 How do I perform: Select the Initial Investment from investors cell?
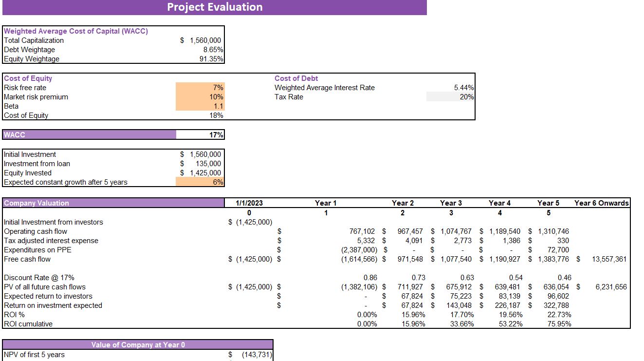[249, 222]
